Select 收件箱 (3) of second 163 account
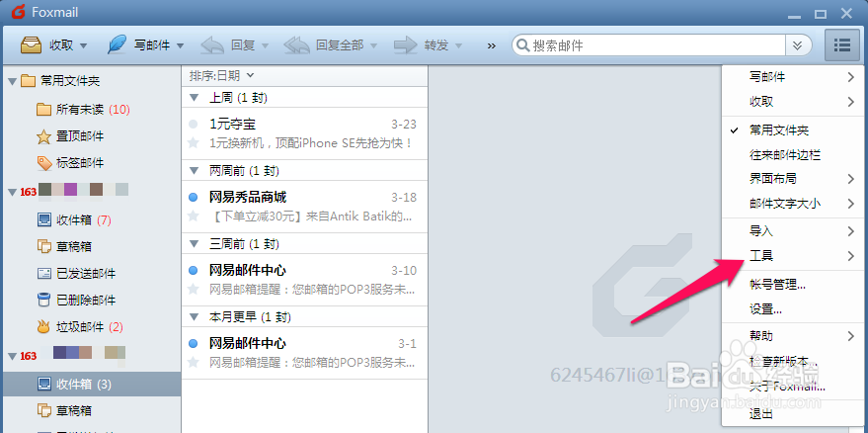Screen dimensions: 868x433 click(x=92, y=384)
